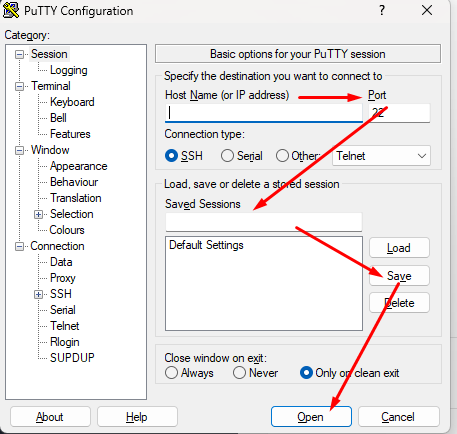The image size is (457, 434).
Task: Click the Port number field
Action: (399, 113)
